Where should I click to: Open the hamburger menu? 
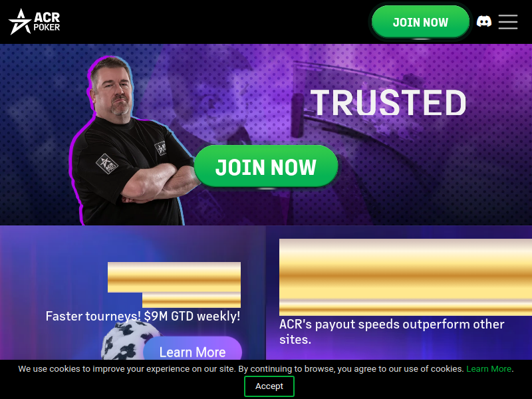(508, 22)
